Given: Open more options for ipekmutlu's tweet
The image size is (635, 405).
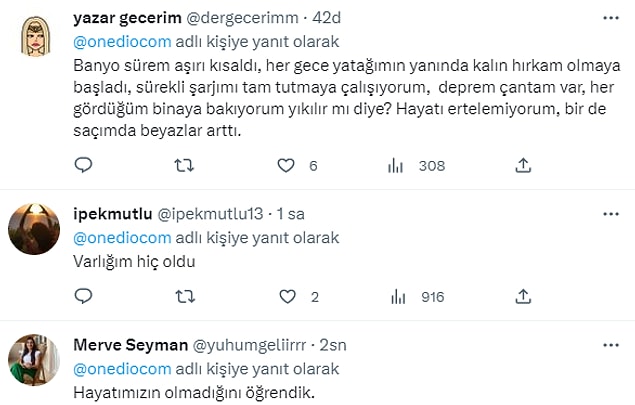Looking at the screenshot, I should click(611, 214).
